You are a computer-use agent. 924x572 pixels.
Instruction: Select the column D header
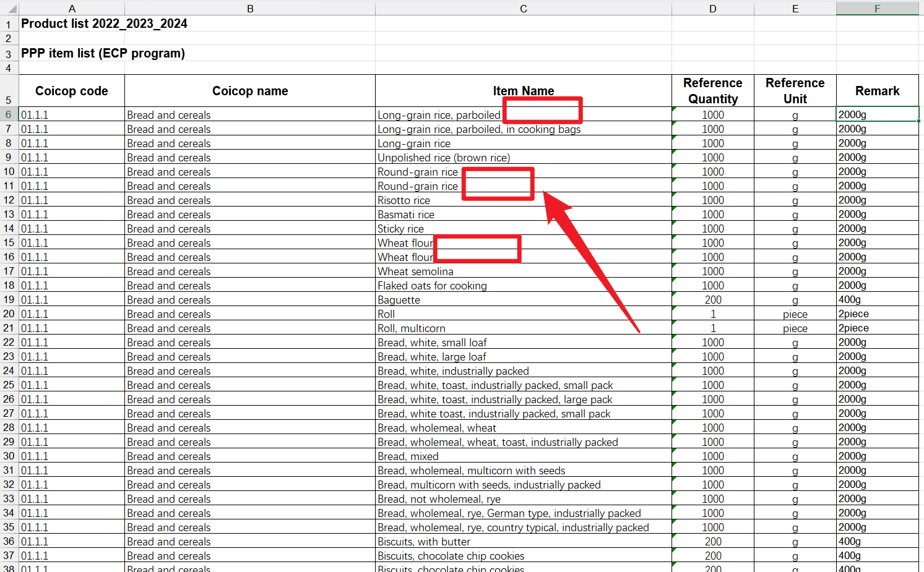pyautogui.click(x=712, y=9)
